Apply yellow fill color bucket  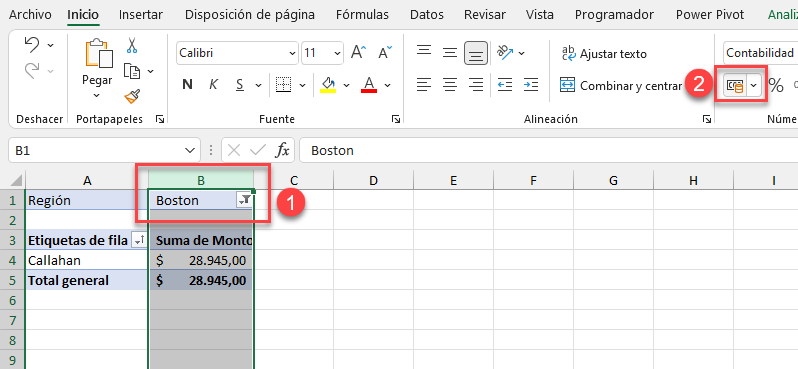(328, 85)
